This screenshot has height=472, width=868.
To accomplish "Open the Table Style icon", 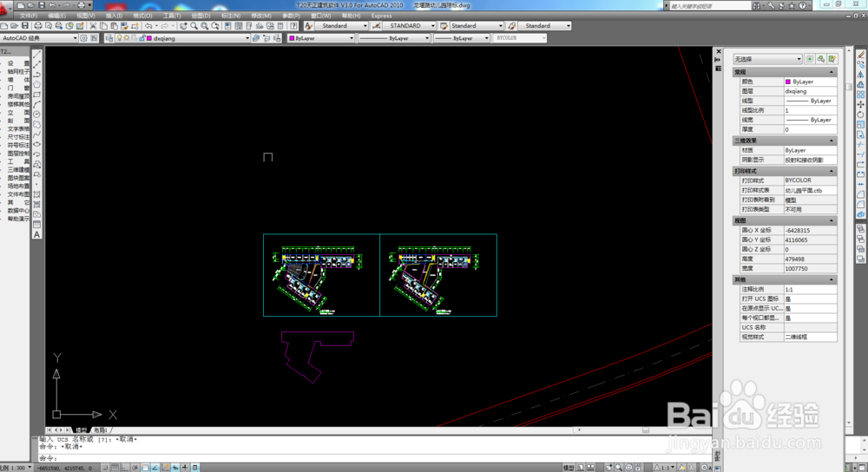I will coord(444,26).
